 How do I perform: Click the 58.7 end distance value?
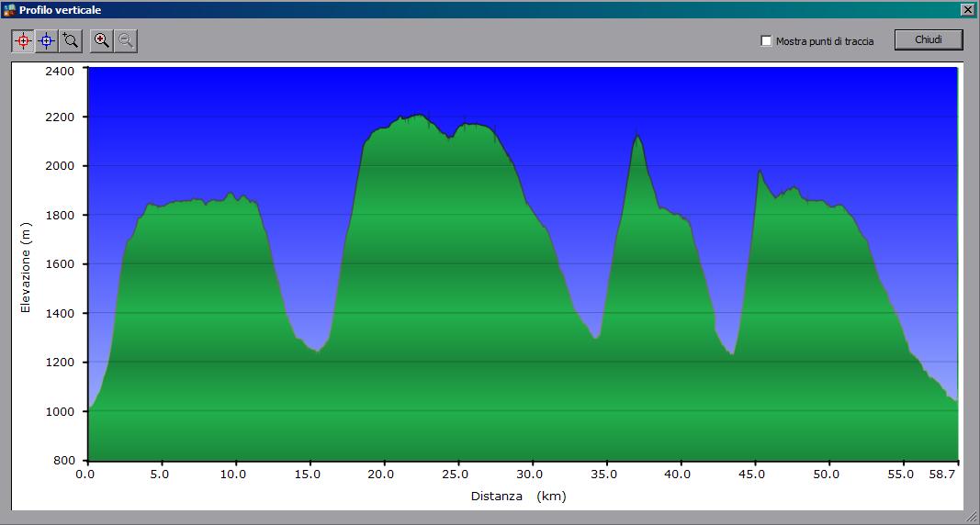pyautogui.click(x=941, y=475)
